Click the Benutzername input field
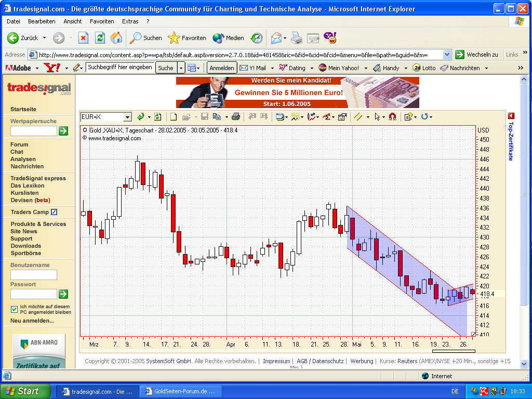The width and height of the screenshot is (532, 399). (x=34, y=275)
